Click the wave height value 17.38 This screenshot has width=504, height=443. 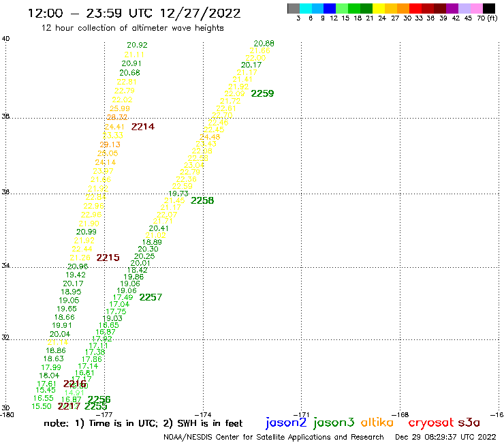tap(95, 352)
